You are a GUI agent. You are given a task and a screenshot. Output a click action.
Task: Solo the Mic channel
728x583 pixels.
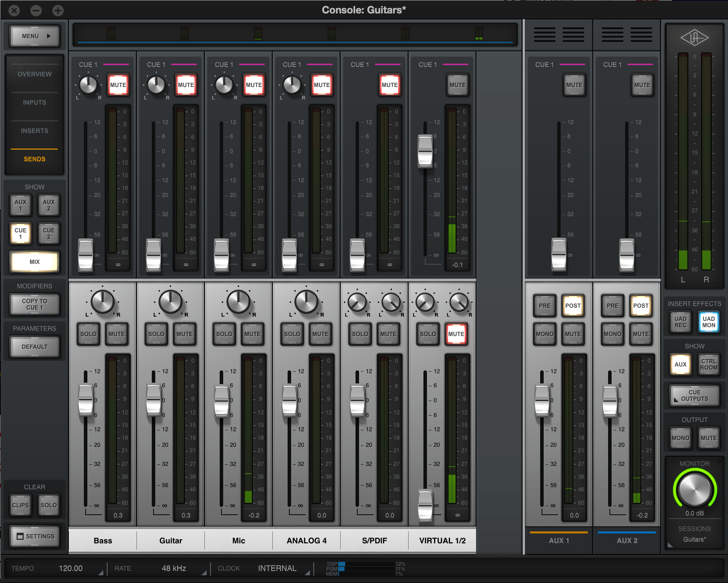pos(224,333)
